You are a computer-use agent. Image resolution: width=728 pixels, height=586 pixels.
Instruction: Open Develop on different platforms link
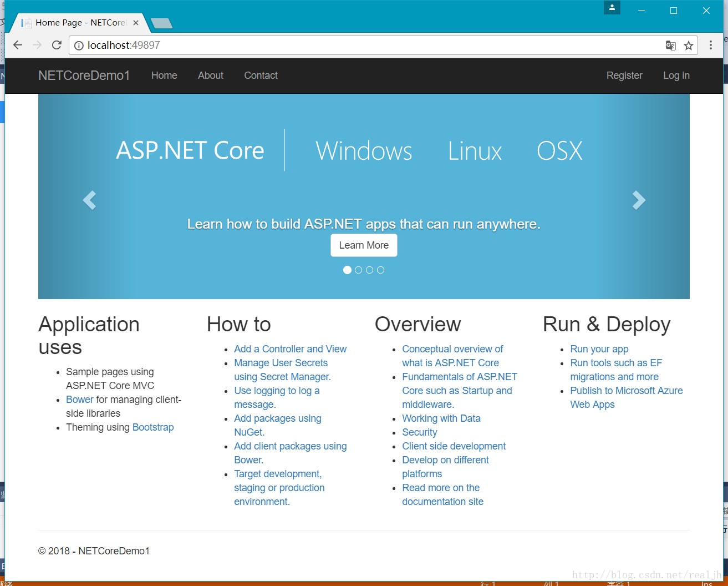[445, 467]
